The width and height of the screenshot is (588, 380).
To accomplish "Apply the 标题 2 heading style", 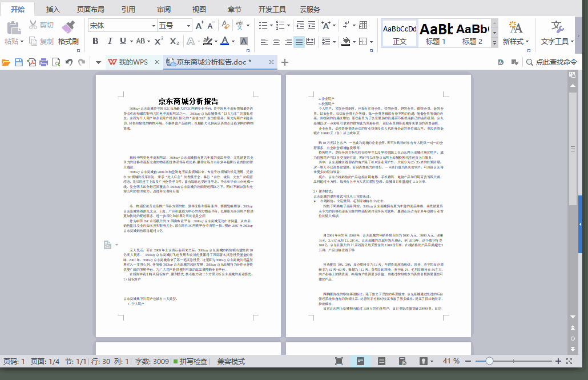I will pyautogui.click(x=473, y=33).
